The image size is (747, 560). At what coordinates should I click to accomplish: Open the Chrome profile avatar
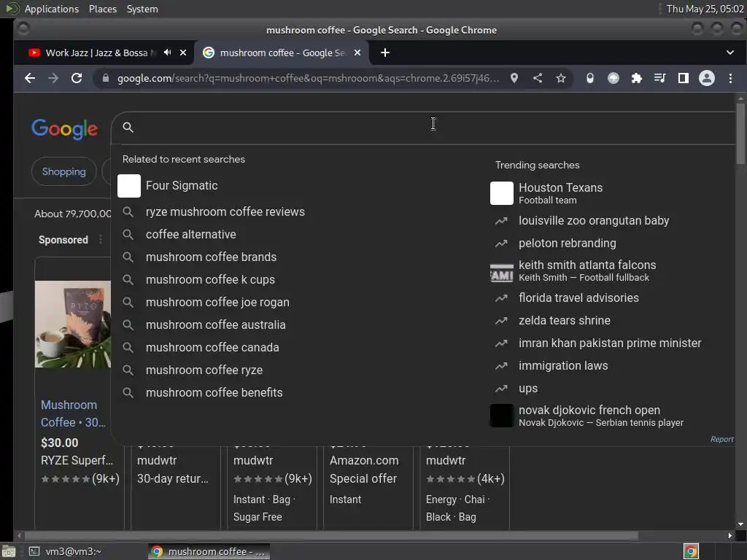click(706, 78)
